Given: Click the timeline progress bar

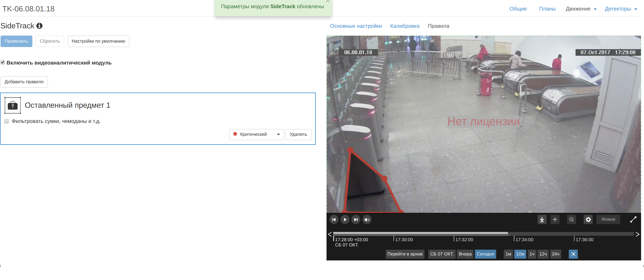Looking at the screenshot, I should (483, 233).
